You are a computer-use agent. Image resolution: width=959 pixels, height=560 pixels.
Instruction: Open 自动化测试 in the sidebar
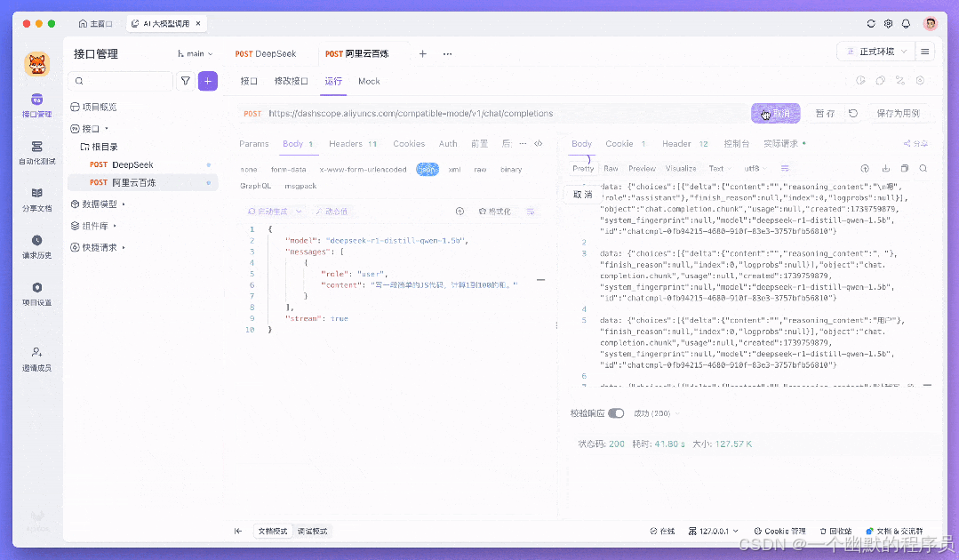coord(36,153)
